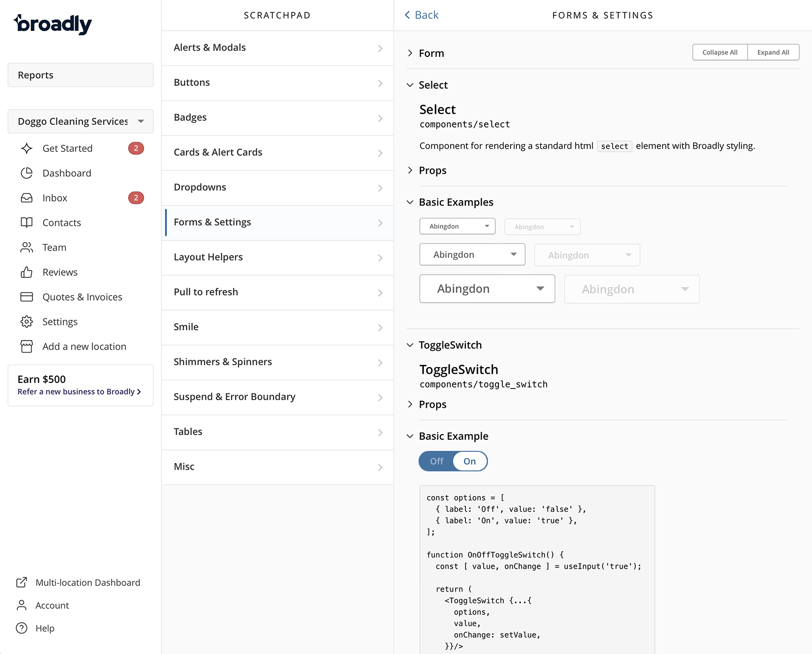Click the Add a new location storefront icon
This screenshot has width=812, height=654.
click(27, 346)
